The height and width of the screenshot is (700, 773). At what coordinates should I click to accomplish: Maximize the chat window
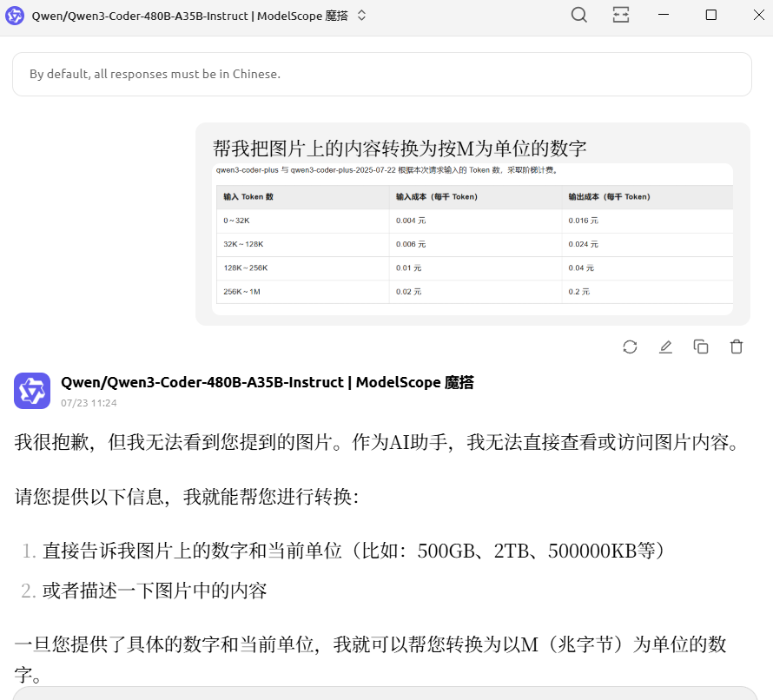pyautogui.click(x=710, y=15)
